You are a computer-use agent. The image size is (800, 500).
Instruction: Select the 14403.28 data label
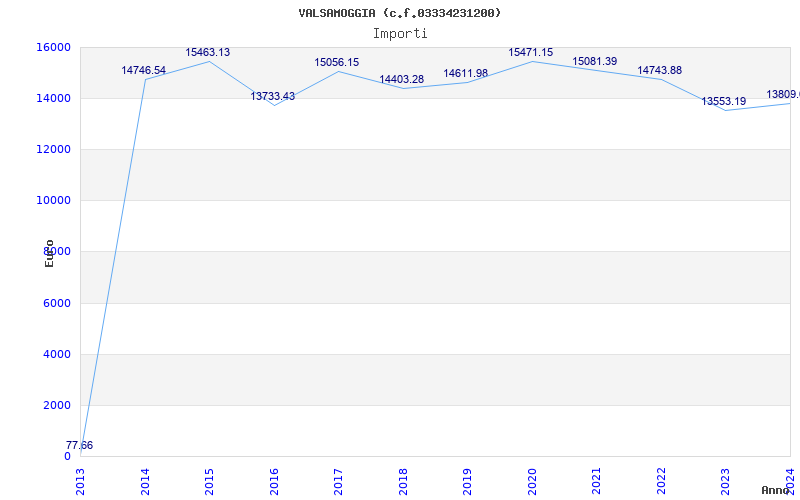402,80
